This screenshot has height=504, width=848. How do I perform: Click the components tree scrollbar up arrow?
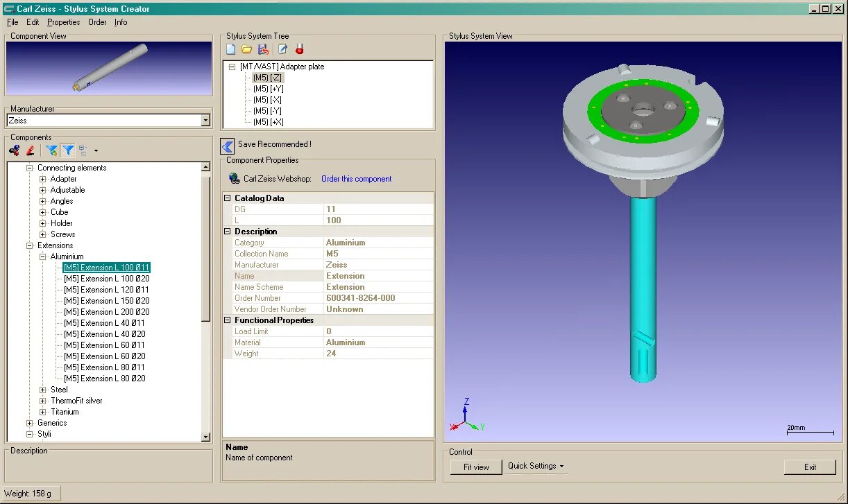click(205, 167)
